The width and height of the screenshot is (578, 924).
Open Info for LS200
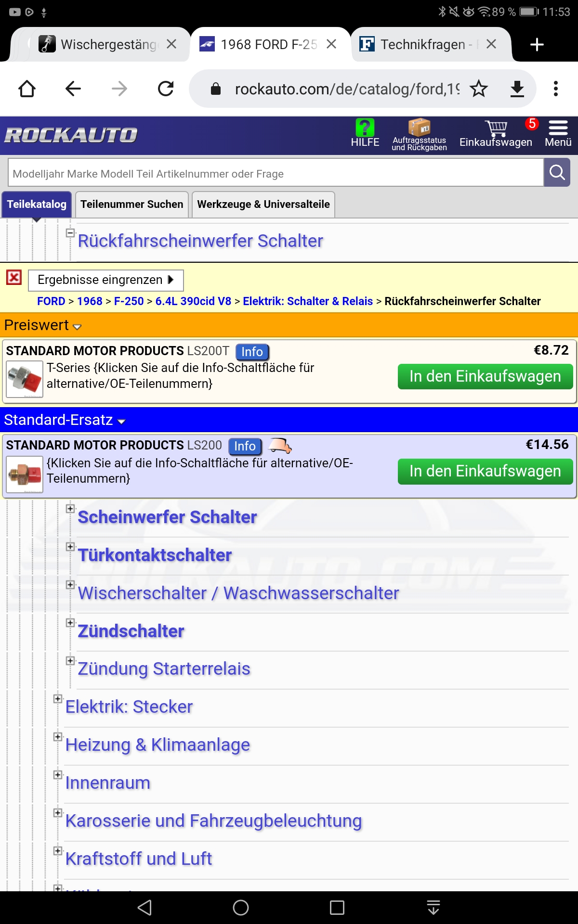click(245, 446)
